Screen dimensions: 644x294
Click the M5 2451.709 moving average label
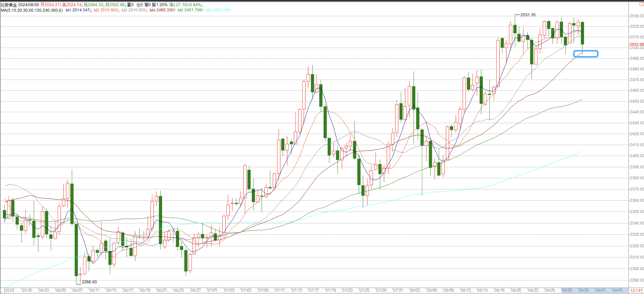(190, 10)
